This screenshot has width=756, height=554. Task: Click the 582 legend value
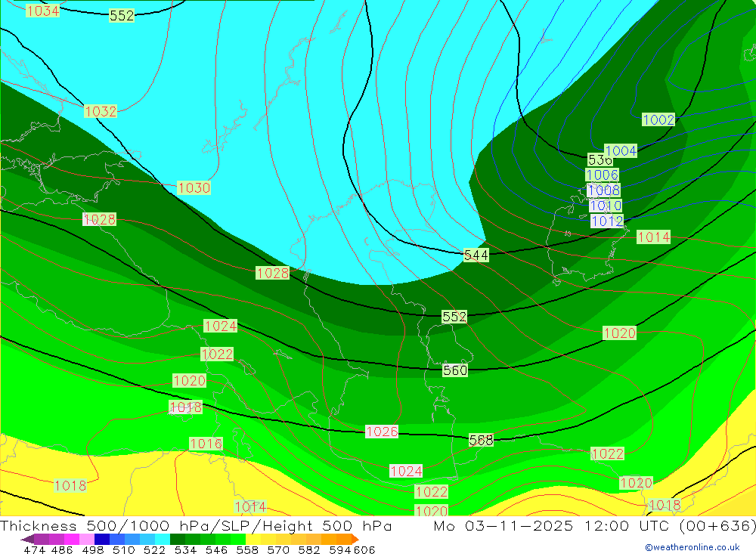point(309,550)
